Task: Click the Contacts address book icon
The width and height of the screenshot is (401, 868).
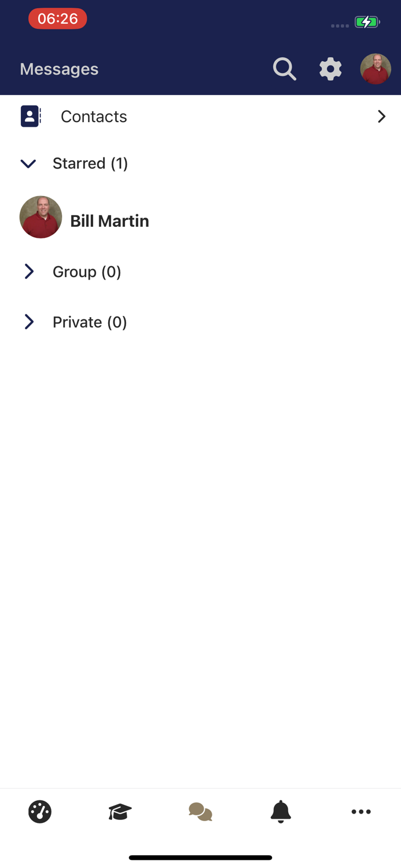Action: 30,116
